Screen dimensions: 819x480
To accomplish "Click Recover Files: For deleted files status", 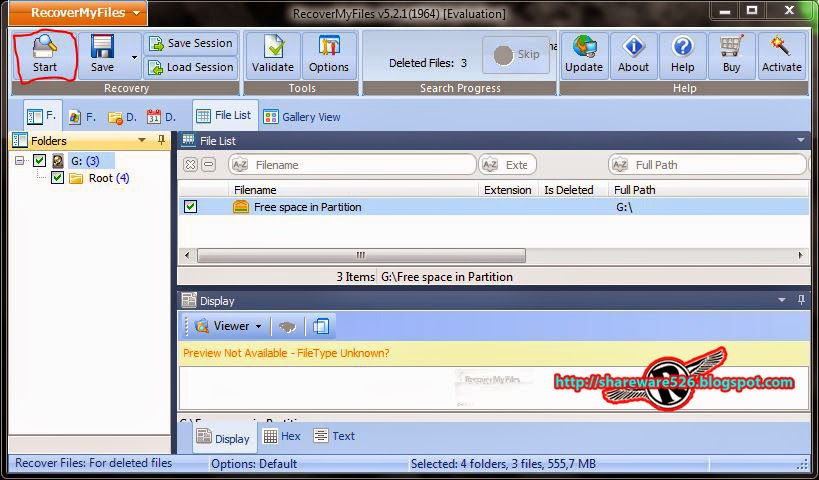I will click(x=93, y=463).
